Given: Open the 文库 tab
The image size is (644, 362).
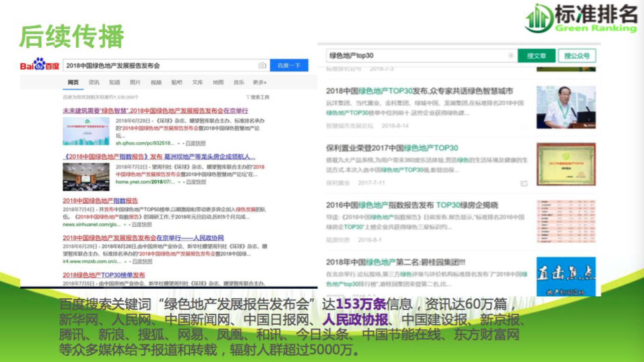Looking at the screenshot, I should (197, 82).
